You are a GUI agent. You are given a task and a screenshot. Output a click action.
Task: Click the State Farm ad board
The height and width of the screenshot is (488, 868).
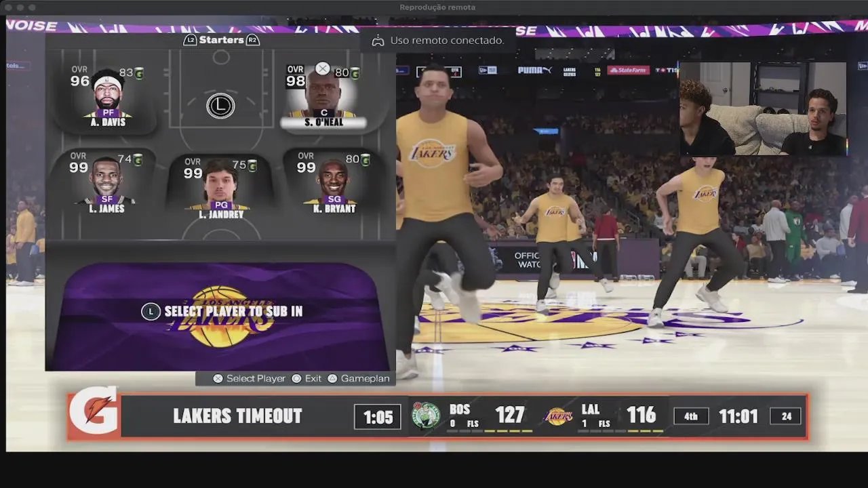(628, 70)
